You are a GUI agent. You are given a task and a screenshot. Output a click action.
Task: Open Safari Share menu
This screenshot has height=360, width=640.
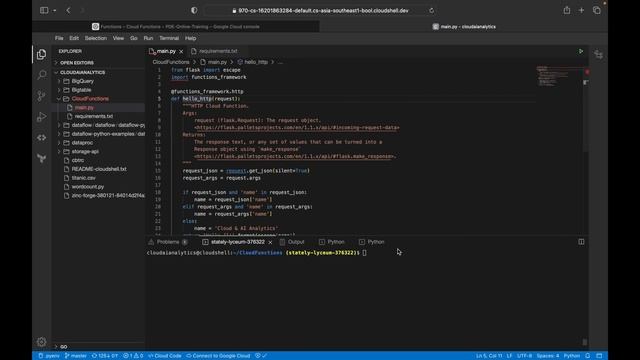pos(567,10)
